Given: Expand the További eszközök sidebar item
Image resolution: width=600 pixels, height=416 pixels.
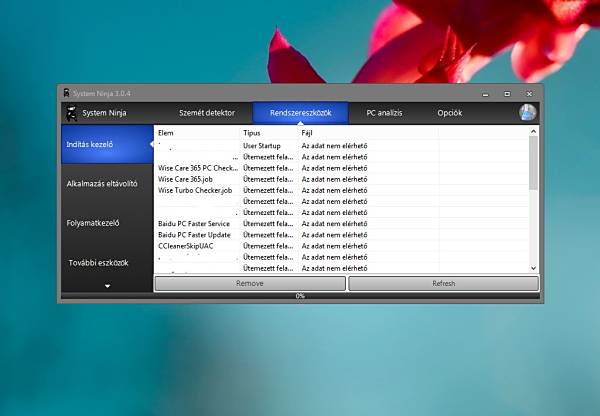Looking at the screenshot, I should (x=99, y=263).
